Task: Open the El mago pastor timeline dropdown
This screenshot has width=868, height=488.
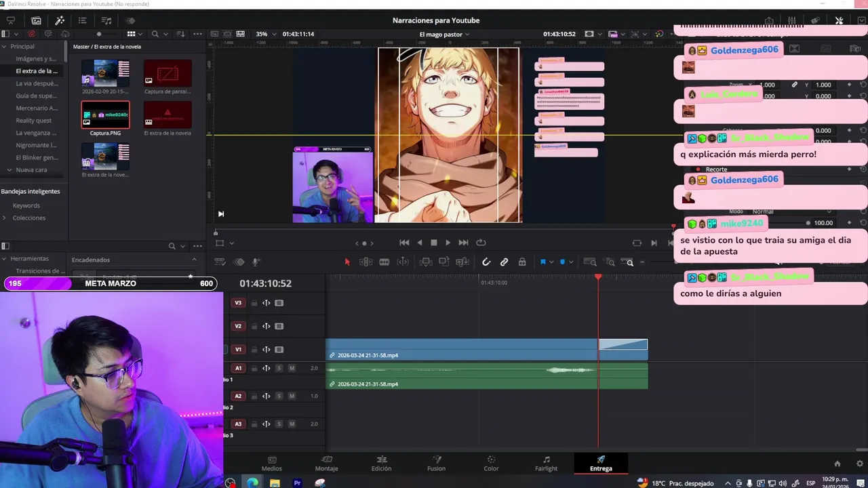Action: 444,34
